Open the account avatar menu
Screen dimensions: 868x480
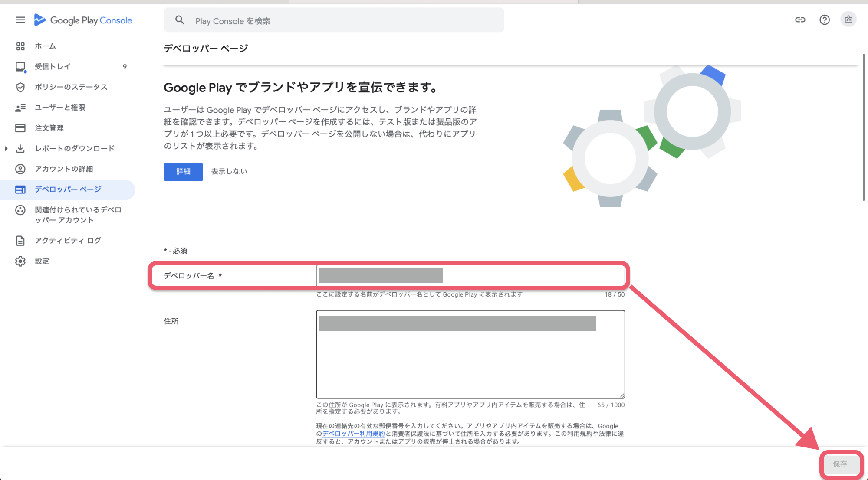(x=848, y=20)
